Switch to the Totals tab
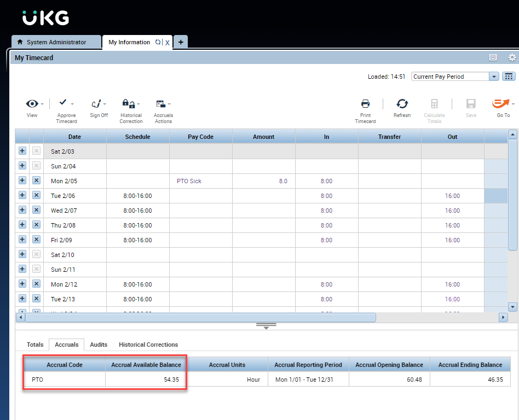The height and width of the screenshot is (420, 519). [35, 345]
